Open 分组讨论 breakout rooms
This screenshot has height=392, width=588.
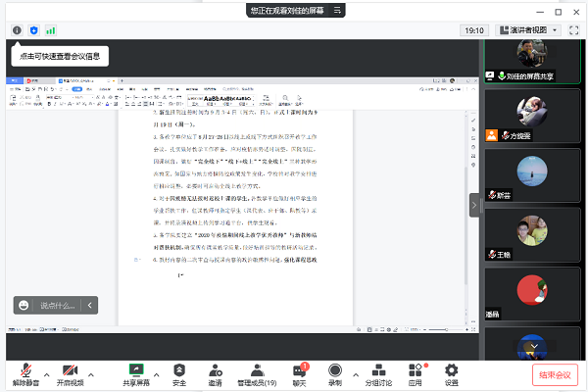378,374
